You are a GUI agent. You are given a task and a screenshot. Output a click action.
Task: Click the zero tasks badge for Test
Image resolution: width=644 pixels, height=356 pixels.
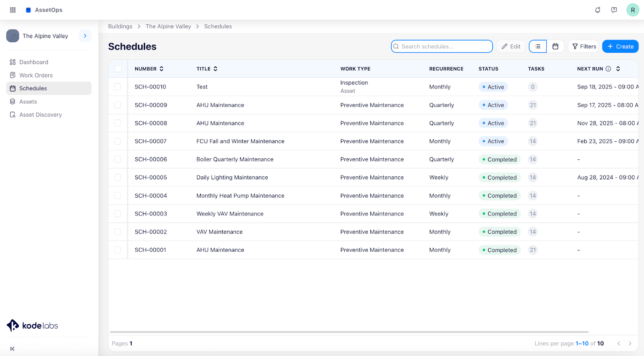tap(533, 87)
